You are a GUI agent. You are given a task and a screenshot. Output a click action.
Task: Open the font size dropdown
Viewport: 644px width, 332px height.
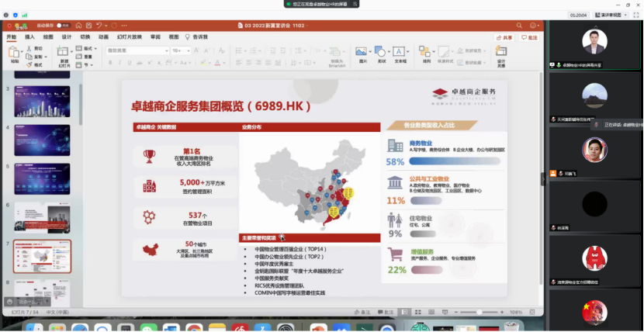click(x=189, y=51)
